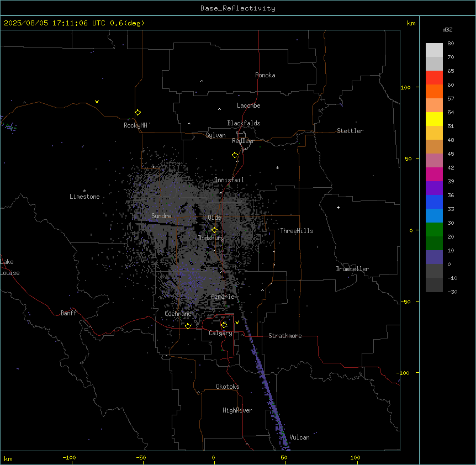
Task: Click the 100 tick on the right axis
Action: click(405, 87)
